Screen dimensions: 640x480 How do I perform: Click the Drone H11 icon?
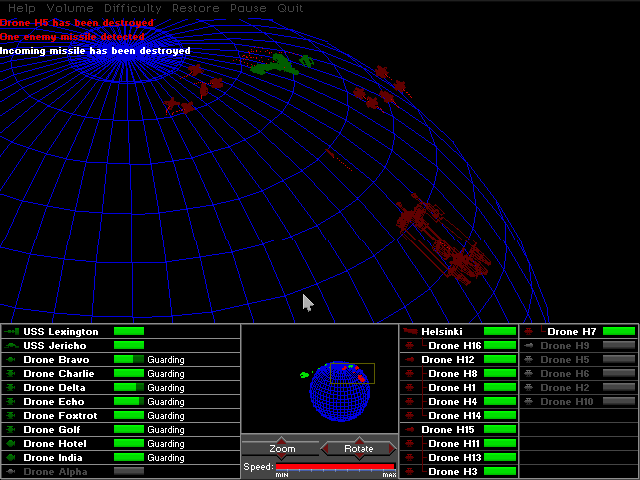(410, 443)
